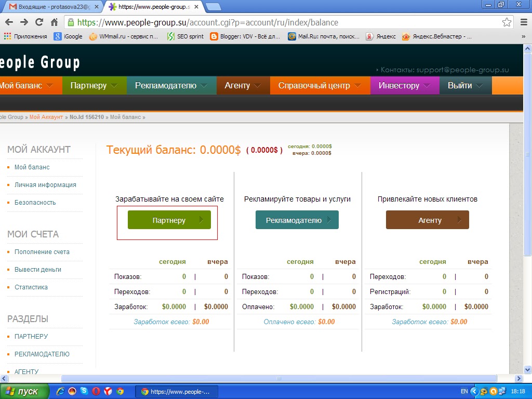Expand the Агенту top menu

pyautogui.click(x=243, y=86)
